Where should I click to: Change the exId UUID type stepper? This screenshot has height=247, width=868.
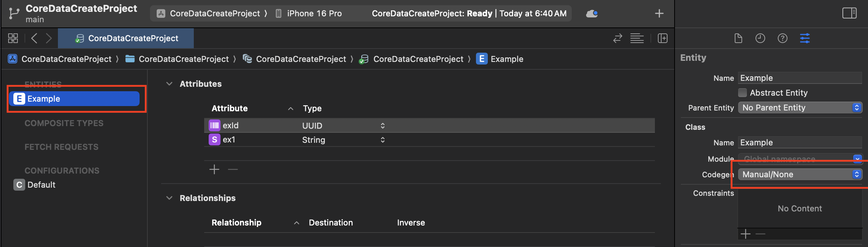point(382,126)
